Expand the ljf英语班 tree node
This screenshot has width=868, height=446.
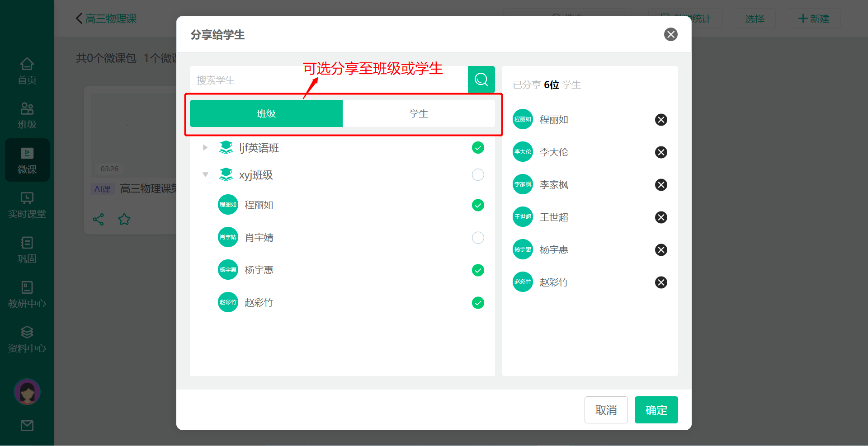[205, 147]
